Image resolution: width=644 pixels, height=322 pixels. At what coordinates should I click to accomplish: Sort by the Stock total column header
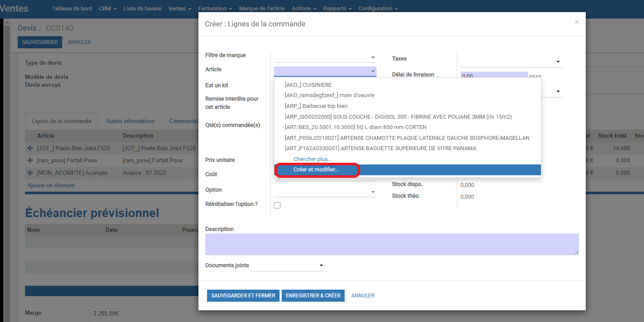(612, 136)
